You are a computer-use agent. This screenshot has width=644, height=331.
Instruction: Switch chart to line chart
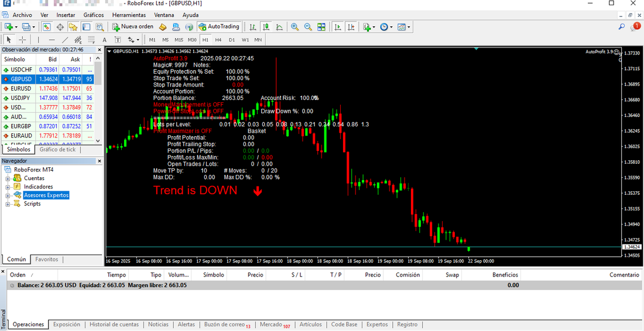tap(279, 27)
